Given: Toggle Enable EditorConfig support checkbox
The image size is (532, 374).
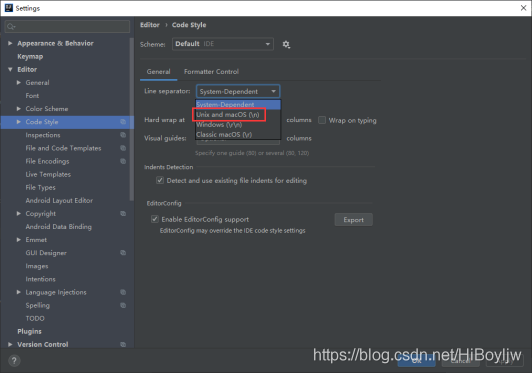Looking at the screenshot, I should click(x=155, y=219).
